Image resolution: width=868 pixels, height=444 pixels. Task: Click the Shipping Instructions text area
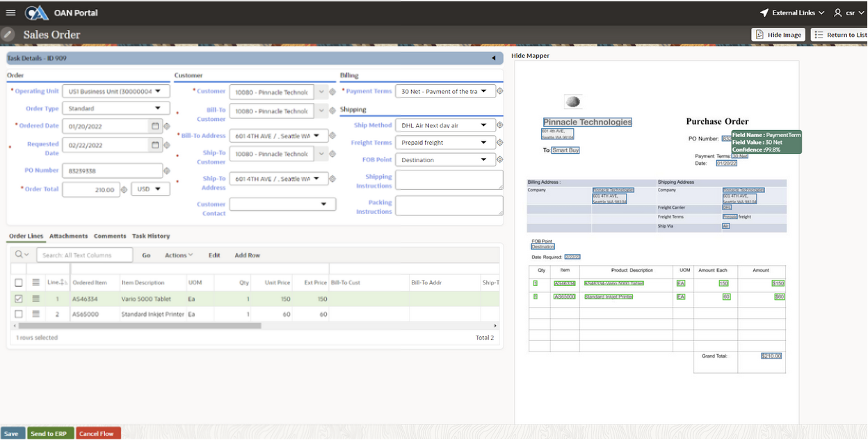click(449, 180)
